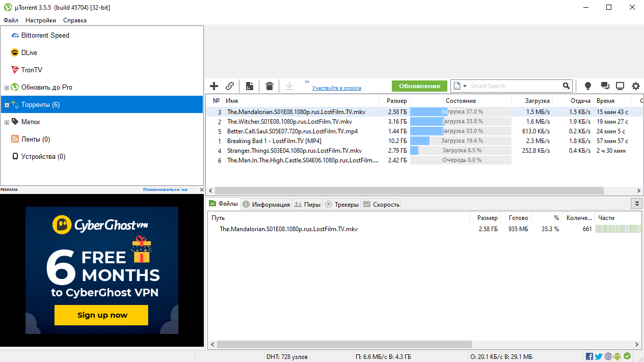Screen dimensions: 644x362
Task: Click the magnifier search icon
Action: point(566,86)
